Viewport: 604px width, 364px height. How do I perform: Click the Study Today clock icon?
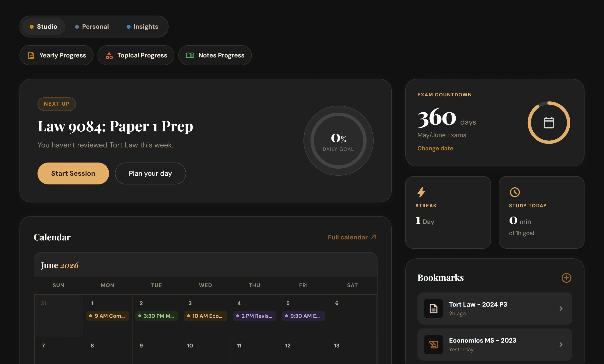[515, 192]
